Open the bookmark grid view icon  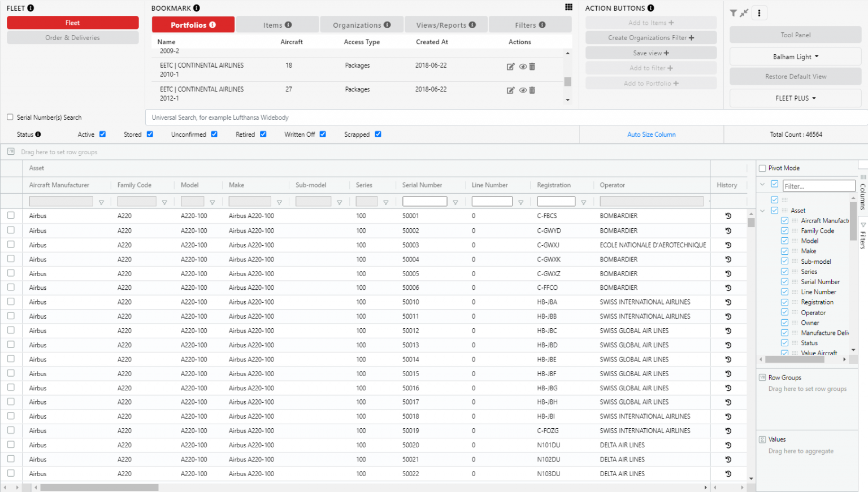click(x=568, y=7)
